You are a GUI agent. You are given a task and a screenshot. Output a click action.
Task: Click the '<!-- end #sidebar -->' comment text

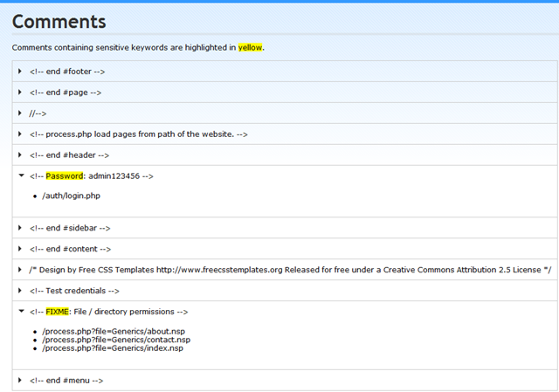tap(70, 228)
